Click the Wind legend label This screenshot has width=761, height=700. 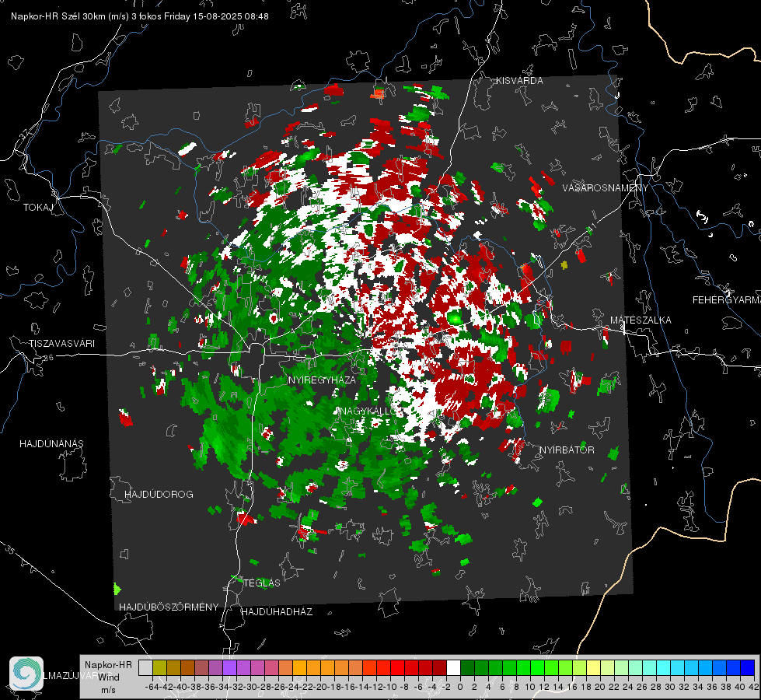point(109,677)
